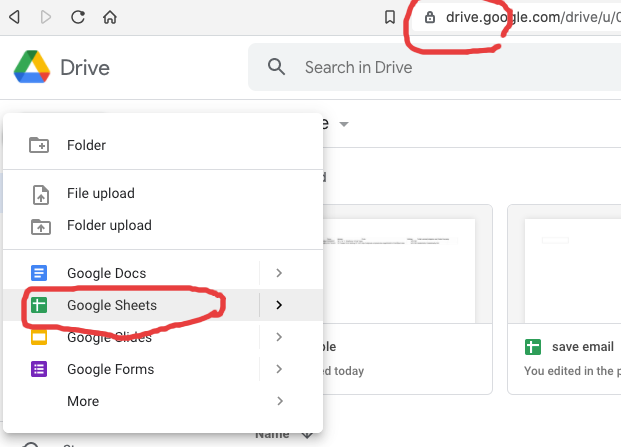The image size is (621, 447).
Task: Open the More submenu arrow
Action: tap(279, 401)
